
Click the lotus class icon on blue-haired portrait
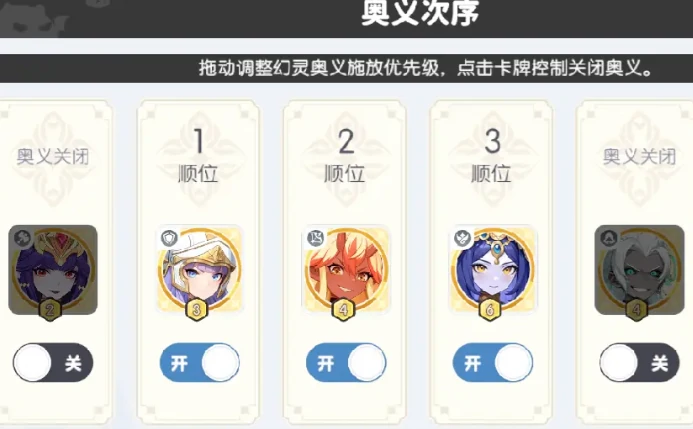coord(463,239)
